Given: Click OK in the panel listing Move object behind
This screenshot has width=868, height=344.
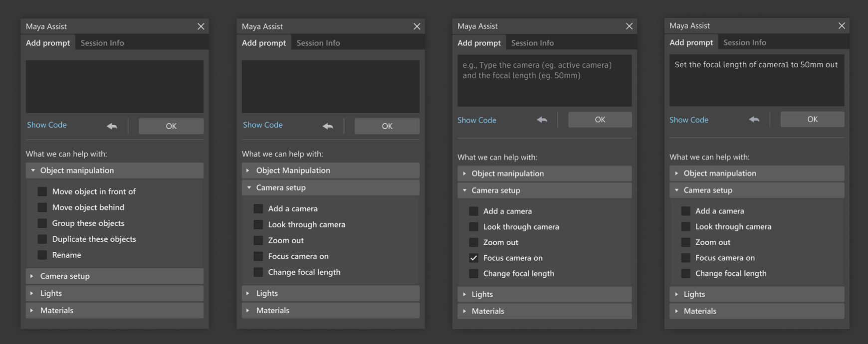Looking at the screenshot, I should click(x=171, y=126).
